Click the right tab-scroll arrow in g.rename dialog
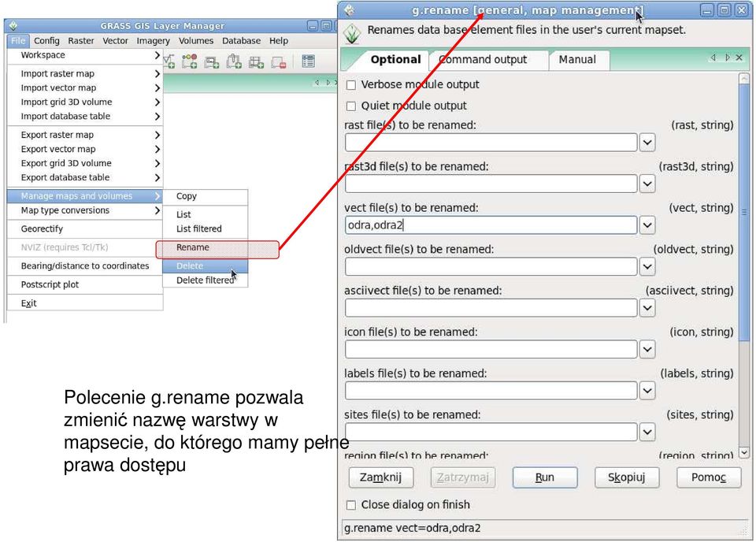 (x=727, y=58)
